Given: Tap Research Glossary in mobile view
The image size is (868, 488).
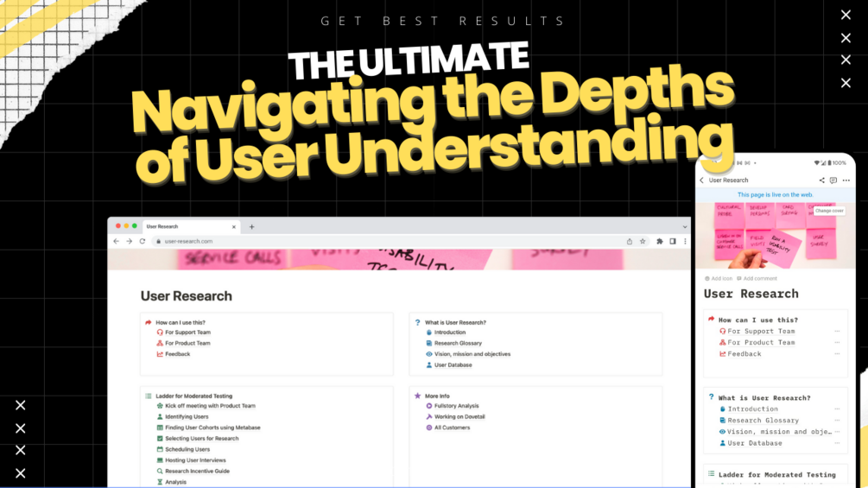Looking at the screenshot, I should pyautogui.click(x=763, y=421).
